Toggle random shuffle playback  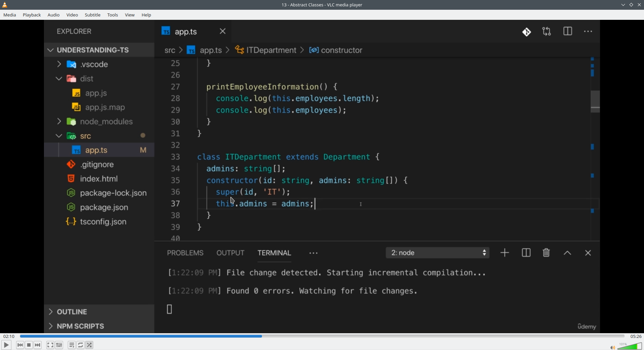[90, 345]
